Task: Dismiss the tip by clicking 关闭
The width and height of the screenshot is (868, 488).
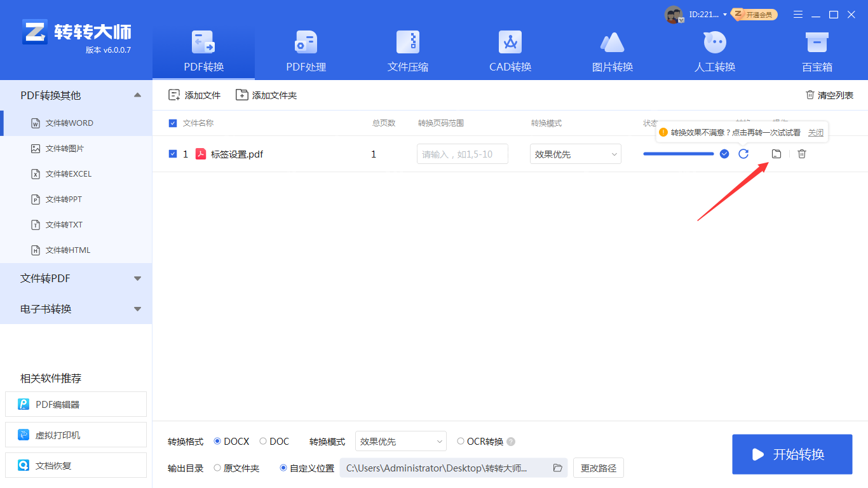Action: (x=815, y=132)
